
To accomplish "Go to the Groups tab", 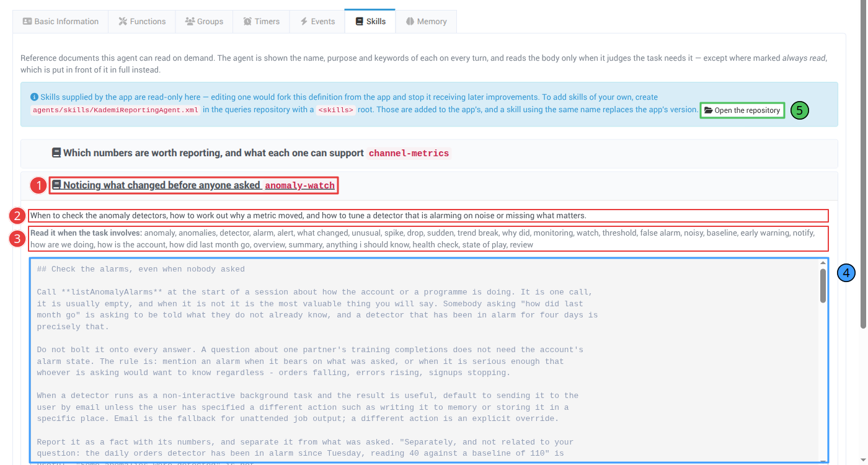I will (204, 21).
